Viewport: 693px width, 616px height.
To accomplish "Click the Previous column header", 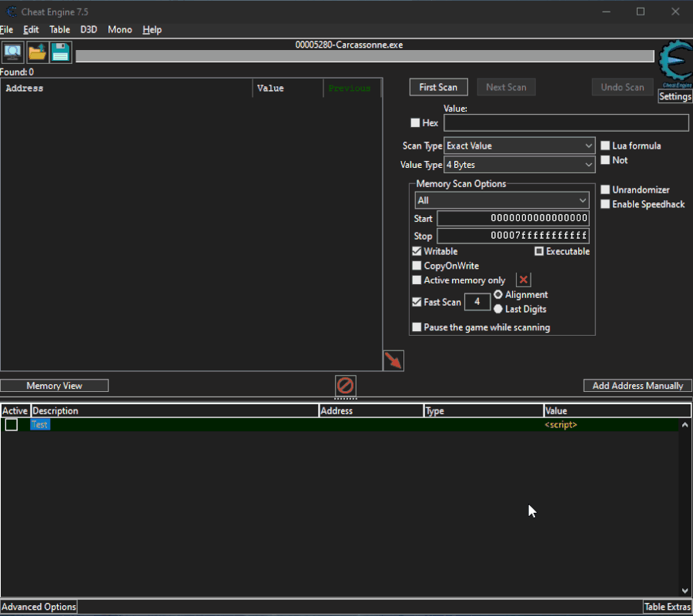I will [x=352, y=88].
